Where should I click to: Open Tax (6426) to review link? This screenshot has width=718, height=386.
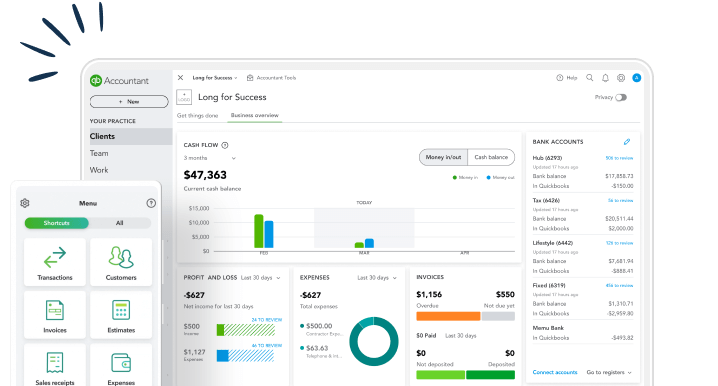point(620,201)
